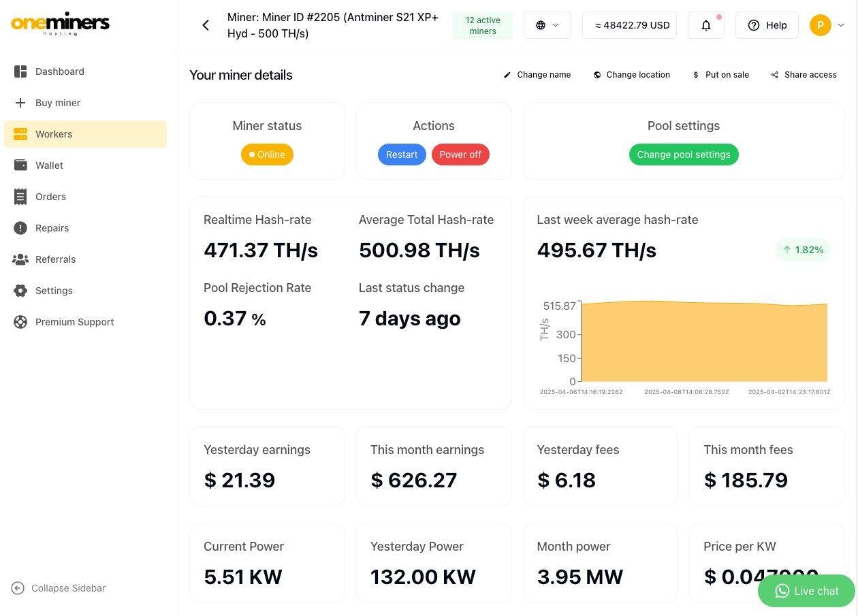This screenshot has width=858, height=616.
Task: Click the Wallet icon in sidebar
Action: click(x=20, y=165)
